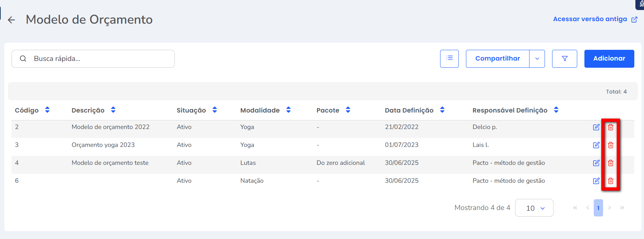
Task: Delete the Modelo de orçamento 2022 row
Action: pos(610,127)
